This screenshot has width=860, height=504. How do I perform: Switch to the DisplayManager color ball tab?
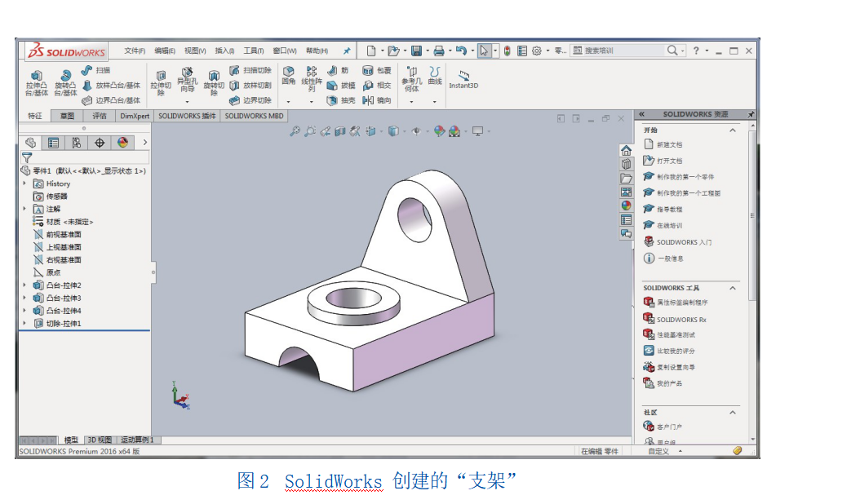(122, 144)
